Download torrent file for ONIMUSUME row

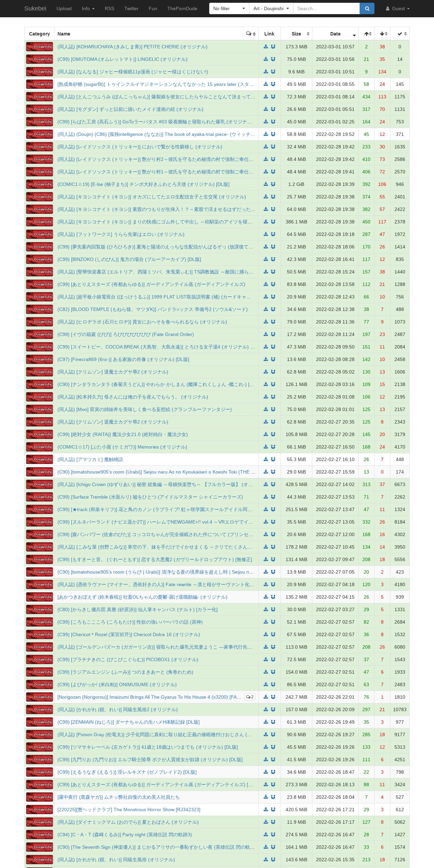coord(266,684)
